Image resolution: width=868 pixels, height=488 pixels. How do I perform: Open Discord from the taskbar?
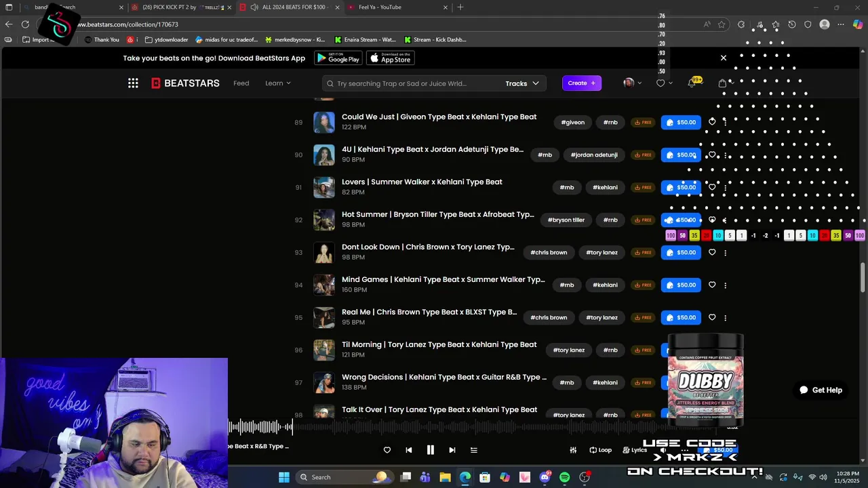(x=545, y=477)
